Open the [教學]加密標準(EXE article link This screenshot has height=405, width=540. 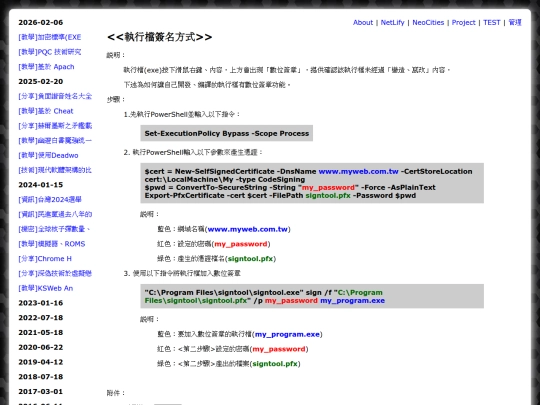coord(50,37)
